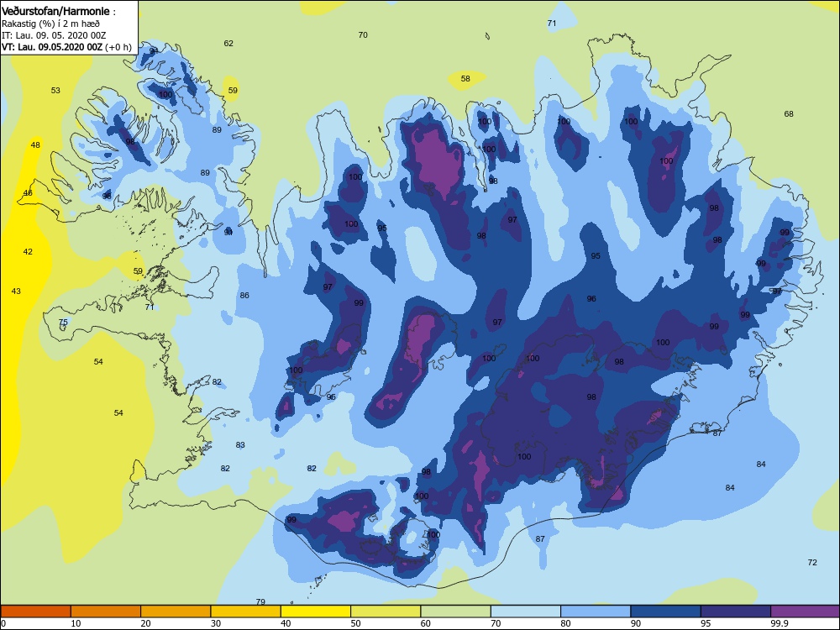The image size is (840, 630).
Task: Click the map value '48' in yellow band
Action: coord(35,145)
